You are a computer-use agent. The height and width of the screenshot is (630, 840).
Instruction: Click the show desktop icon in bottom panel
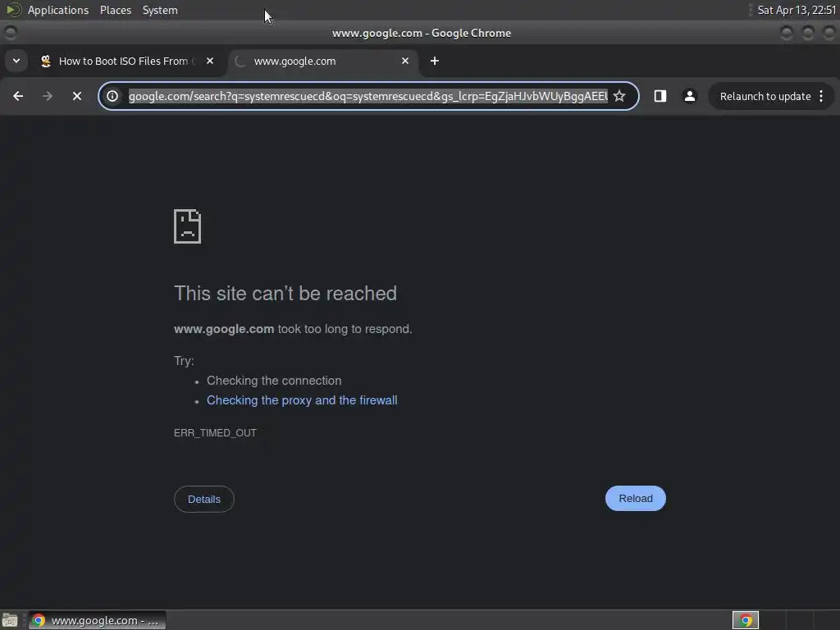pos(10,620)
